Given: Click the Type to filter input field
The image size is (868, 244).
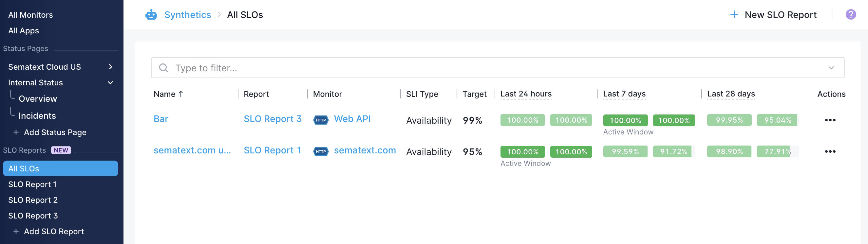Looking at the screenshot, I should click(497, 68).
